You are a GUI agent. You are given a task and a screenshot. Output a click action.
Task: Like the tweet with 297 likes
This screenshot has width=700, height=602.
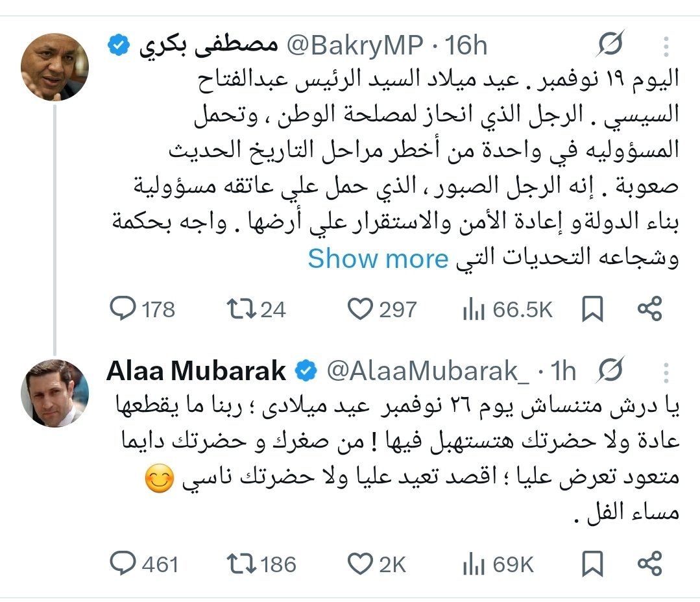(x=360, y=309)
